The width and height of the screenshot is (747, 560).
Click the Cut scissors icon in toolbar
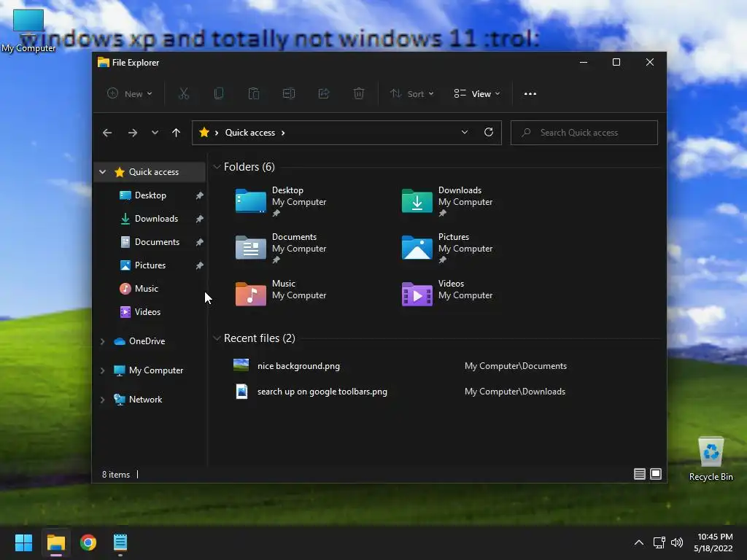[x=183, y=94]
